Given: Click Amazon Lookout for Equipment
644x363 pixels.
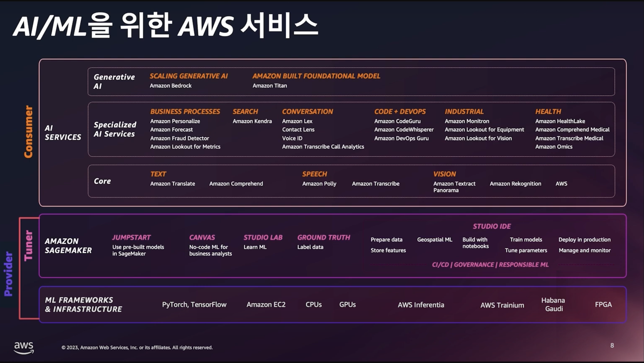Looking at the screenshot, I should click(484, 130).
